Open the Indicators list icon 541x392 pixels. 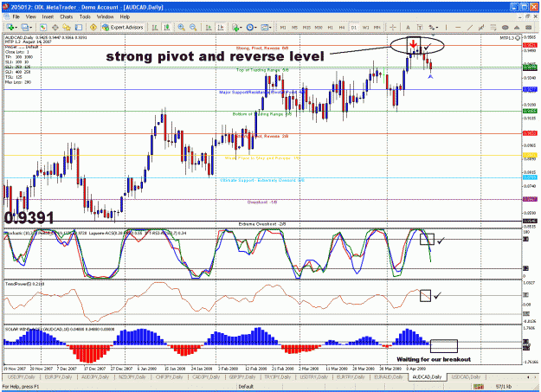point(235,28)
